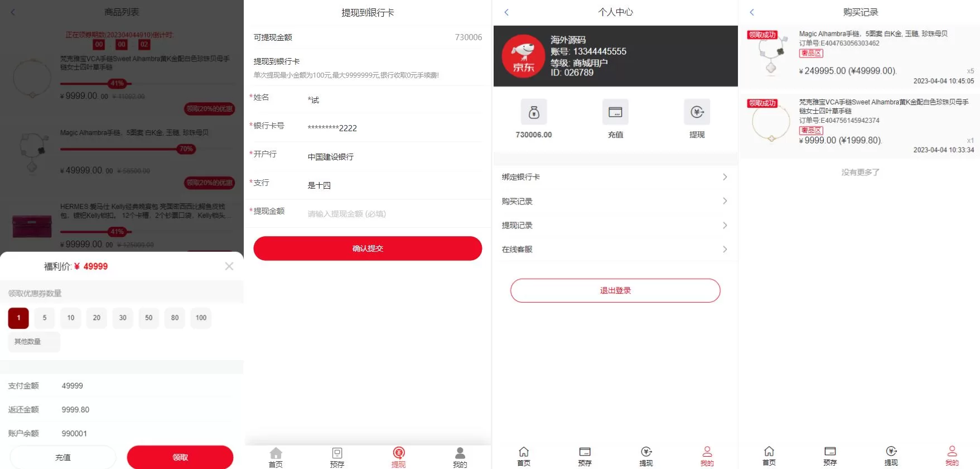Tap 我的 icon on 购买记录 screen
This screenshot has width=980, height=469.
click(952, 451)
